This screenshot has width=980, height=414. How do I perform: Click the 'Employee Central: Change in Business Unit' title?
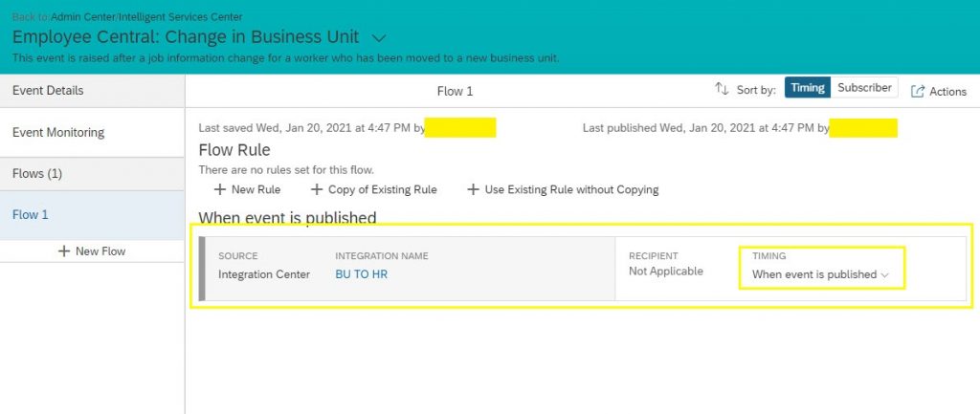pyautogui.click(x=186, y=37)
